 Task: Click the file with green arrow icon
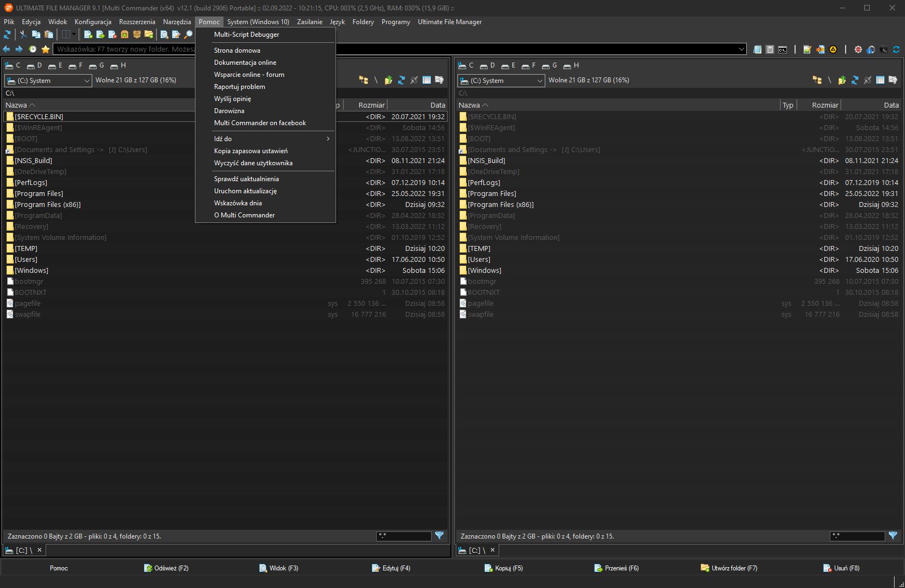(x=100, y=35)
